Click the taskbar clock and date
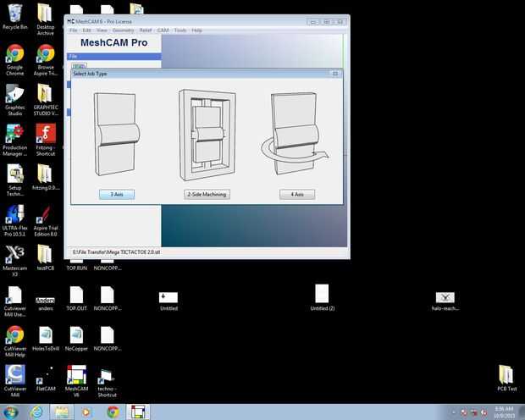This screenshot has width=525, height=420. click(x=504, y=412)
